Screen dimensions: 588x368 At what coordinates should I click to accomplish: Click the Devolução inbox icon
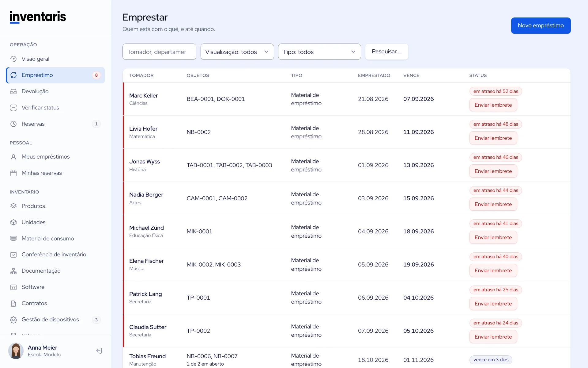pyautogui.click(x=13, y=91)
